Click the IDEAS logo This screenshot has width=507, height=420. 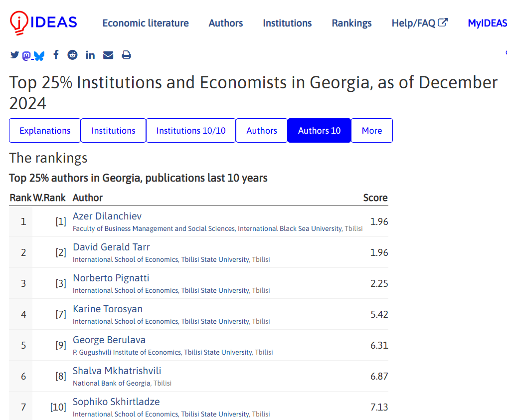[43, 22]
